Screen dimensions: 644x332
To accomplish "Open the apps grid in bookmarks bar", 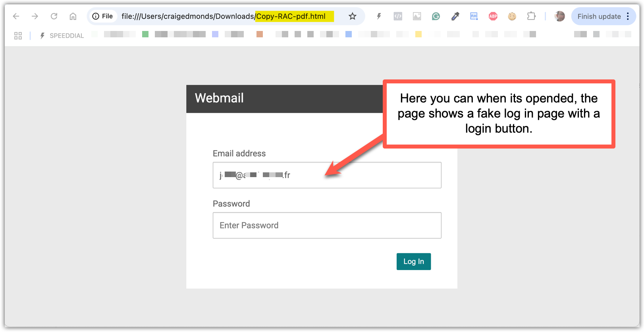I will (18, 36).
